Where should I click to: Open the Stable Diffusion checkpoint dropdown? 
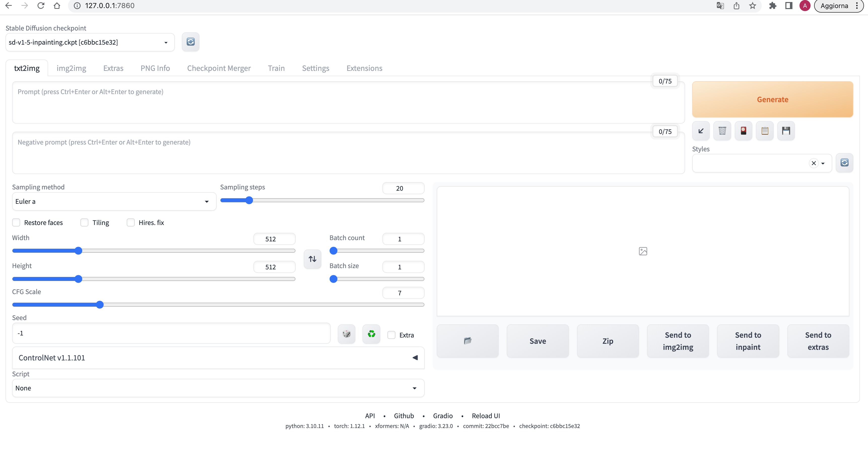pos(90,42)
